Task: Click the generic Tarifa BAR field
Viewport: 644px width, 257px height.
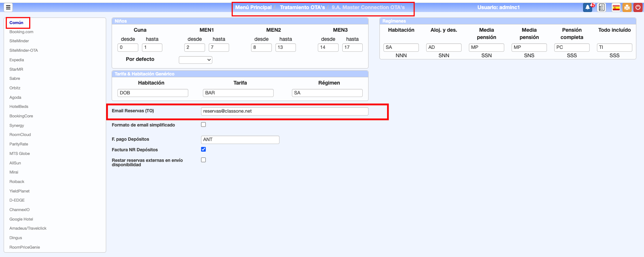Action: click(x=238, y=93)
